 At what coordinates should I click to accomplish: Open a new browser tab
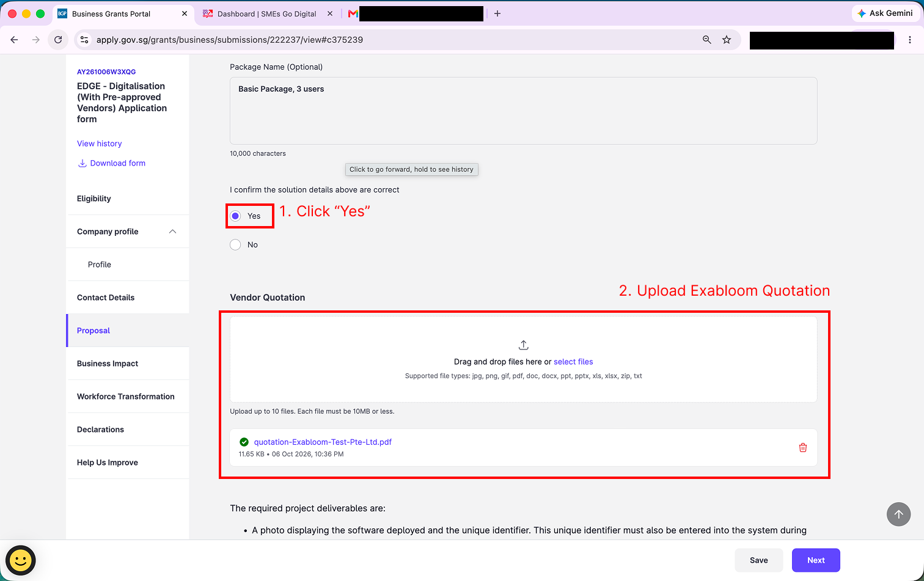(497, 13)
